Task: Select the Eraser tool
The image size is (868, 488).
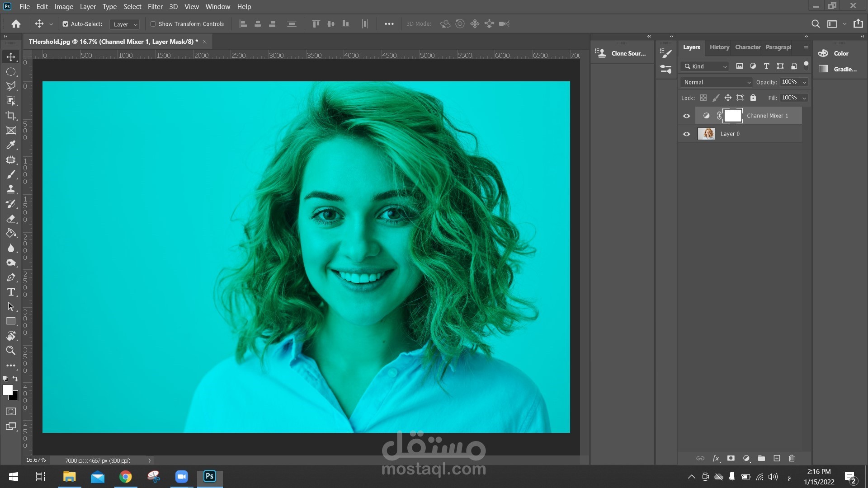Action: (x=11, y=219)
